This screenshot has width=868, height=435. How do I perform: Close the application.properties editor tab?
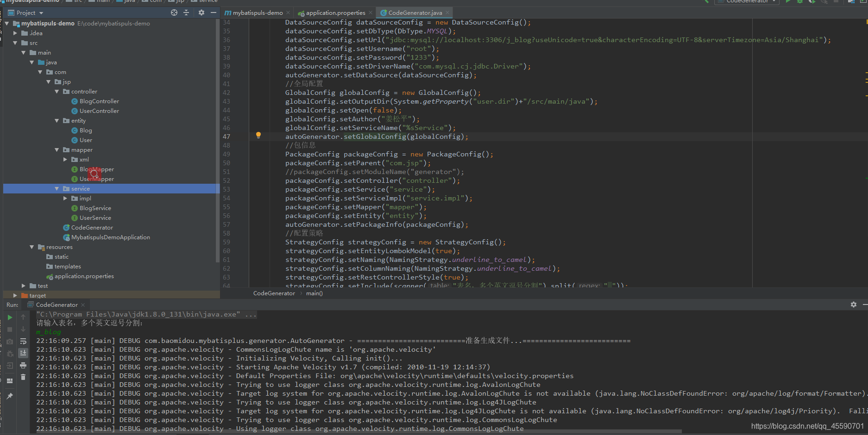(x=371, y=13)
